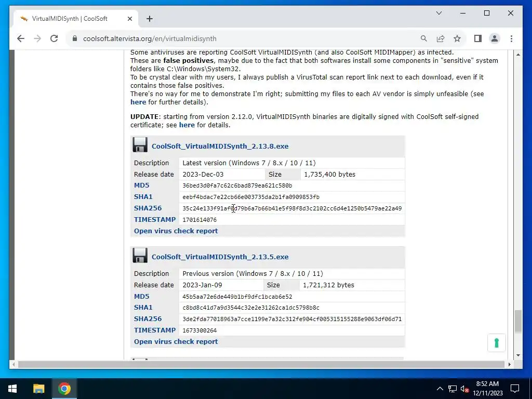This screenshot has height=399, width=532.
Task: Open the Windows Start menu
Action: 12,389
